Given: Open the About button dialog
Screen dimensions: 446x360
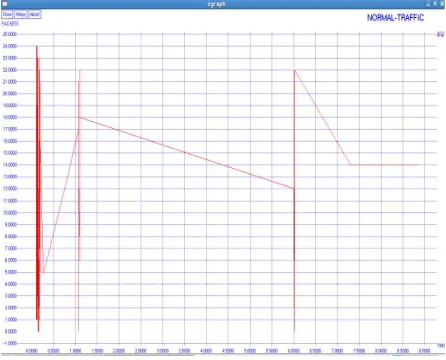Looking at the screenshot, I should [35, 14].
